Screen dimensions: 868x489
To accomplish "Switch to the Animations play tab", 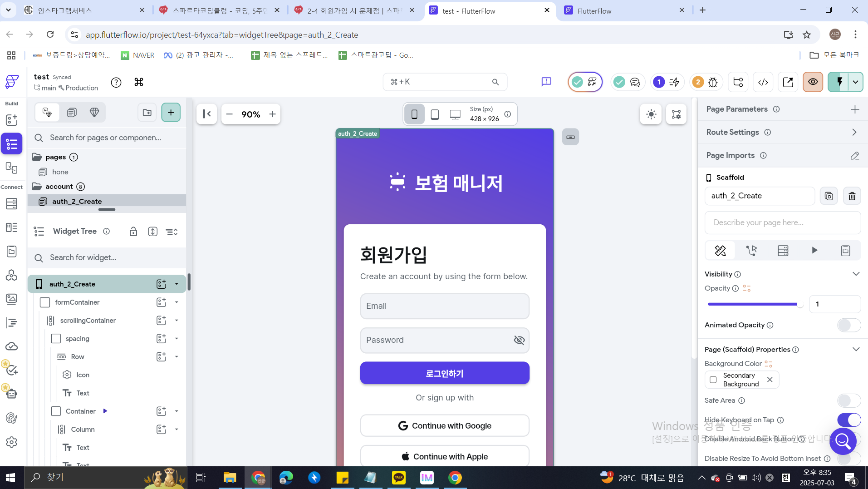I will coord(814,251).
